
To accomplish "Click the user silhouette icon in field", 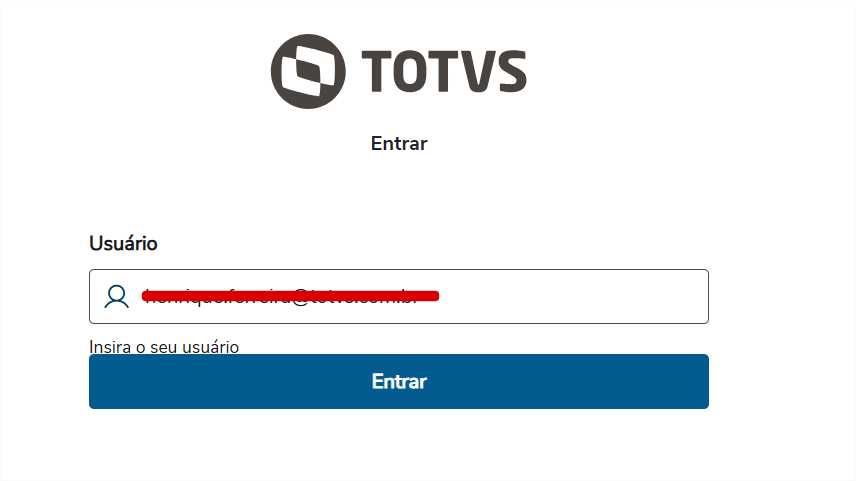I will (116, 296).
